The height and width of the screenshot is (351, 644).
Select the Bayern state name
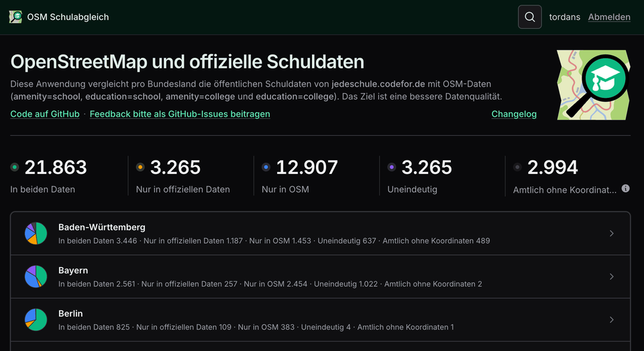point(73,270)
